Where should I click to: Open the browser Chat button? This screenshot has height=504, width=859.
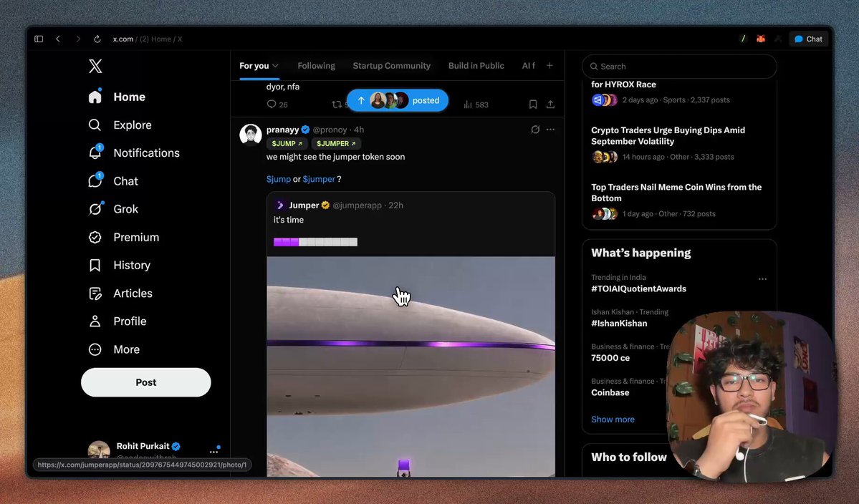(809, 39)
